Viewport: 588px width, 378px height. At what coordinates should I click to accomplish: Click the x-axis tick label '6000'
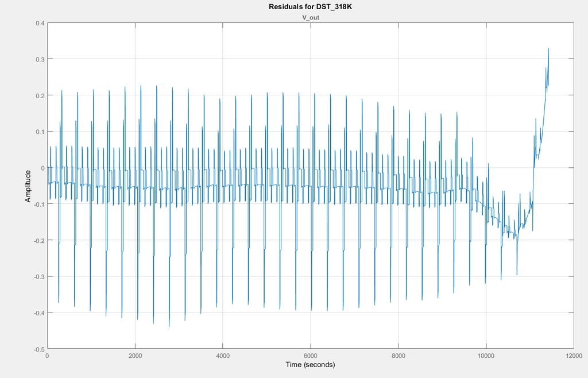coord(311,356)
